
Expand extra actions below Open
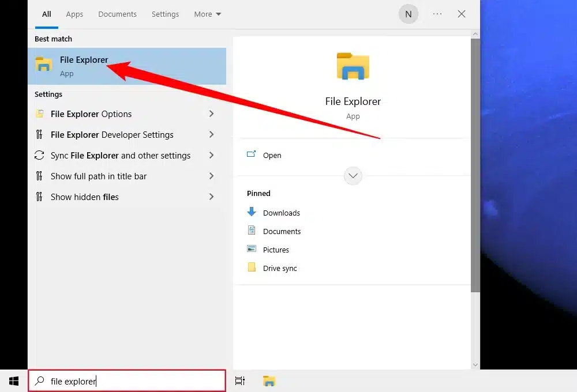tap(353, 175)
